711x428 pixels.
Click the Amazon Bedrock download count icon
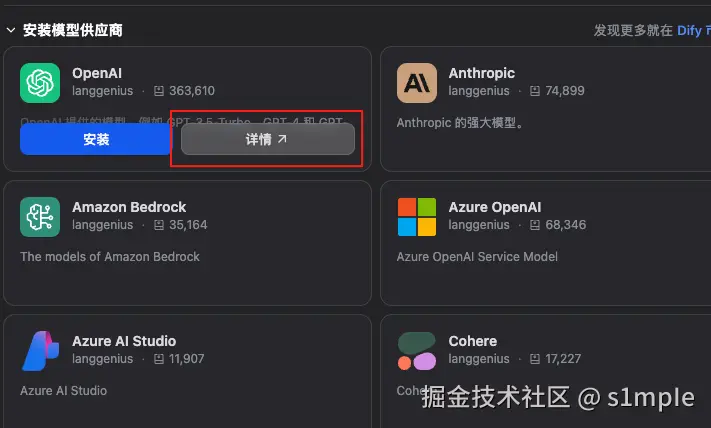pyautogui.click(x=159, y=225)
